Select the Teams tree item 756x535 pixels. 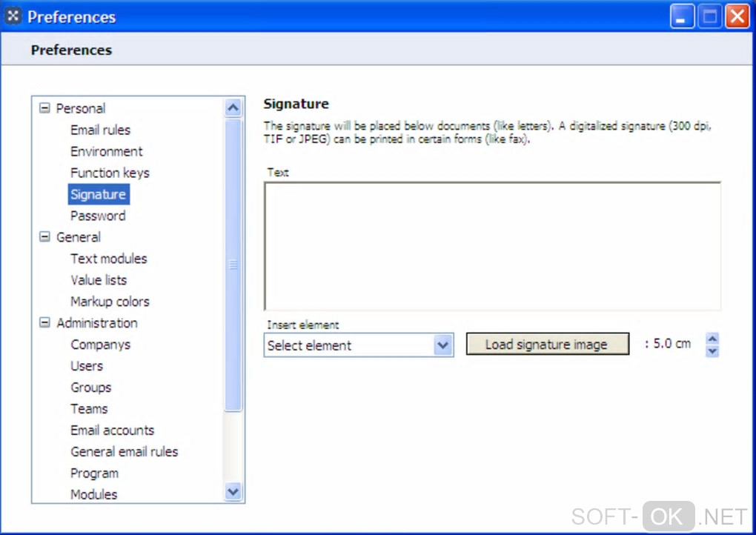coord(89,409)
